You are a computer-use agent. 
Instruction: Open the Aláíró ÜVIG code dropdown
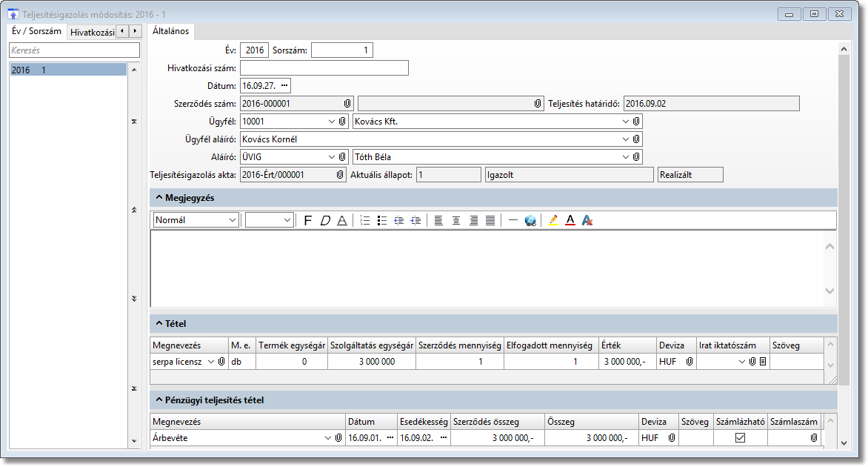[x=331, y=157]
